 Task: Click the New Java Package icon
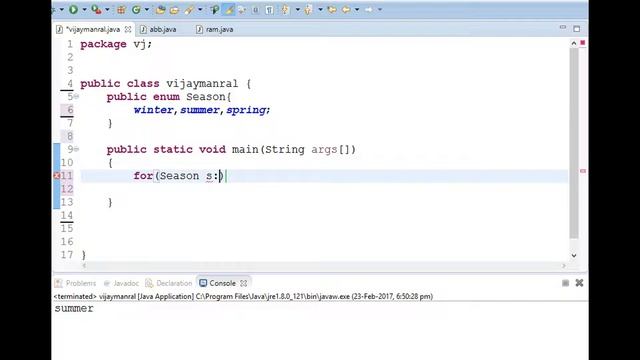(121, 9)
